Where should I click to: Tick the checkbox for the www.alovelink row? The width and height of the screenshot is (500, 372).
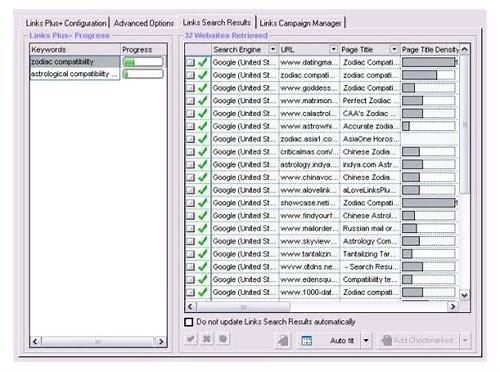pyautogui.click(x=190, y=190)
